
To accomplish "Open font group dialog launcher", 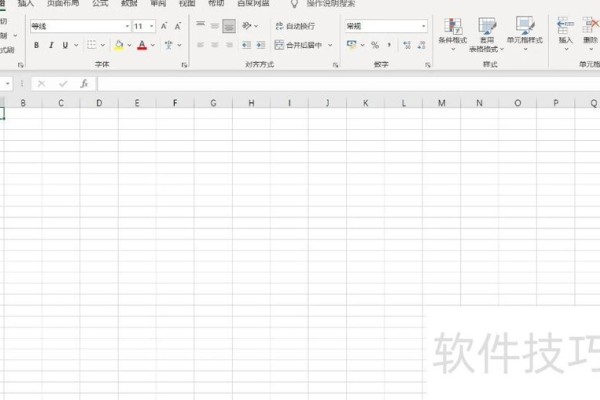I will coord(184,65).
